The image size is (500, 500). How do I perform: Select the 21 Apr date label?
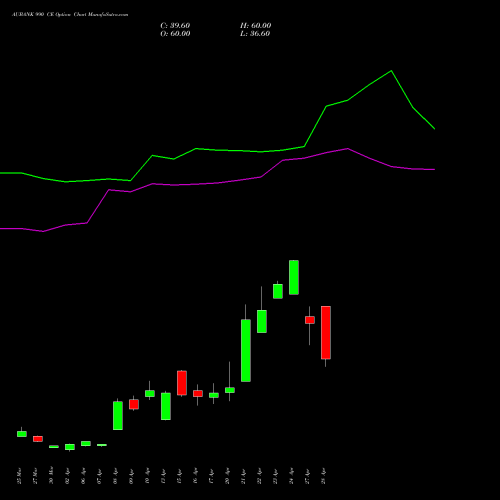243,476
